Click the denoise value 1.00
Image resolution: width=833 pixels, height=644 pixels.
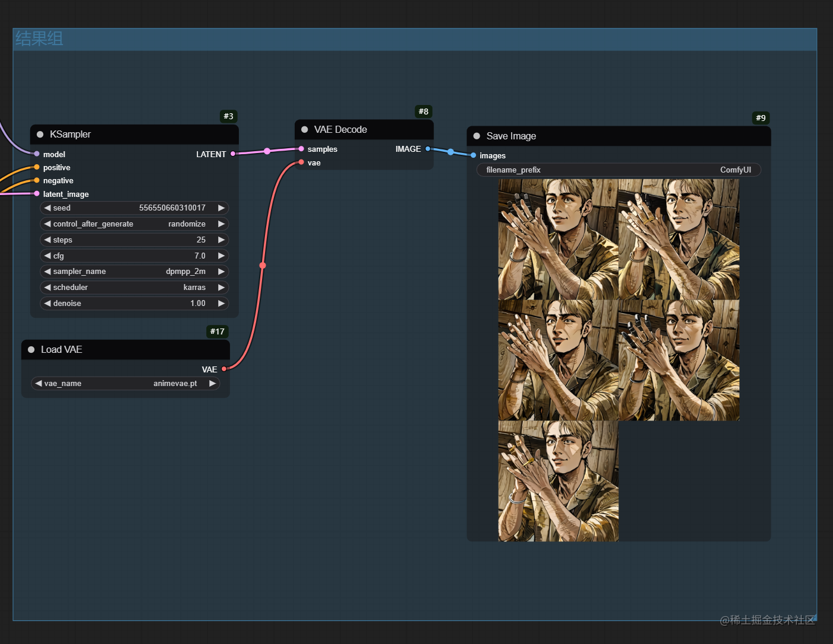pyautogui.click(x=197, y=304)
